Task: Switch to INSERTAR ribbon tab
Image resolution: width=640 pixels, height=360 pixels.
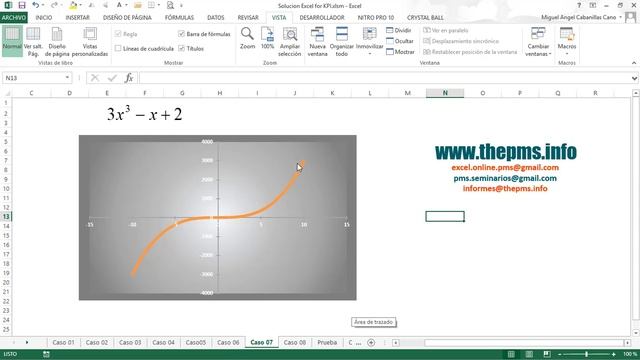Action: 78,18
